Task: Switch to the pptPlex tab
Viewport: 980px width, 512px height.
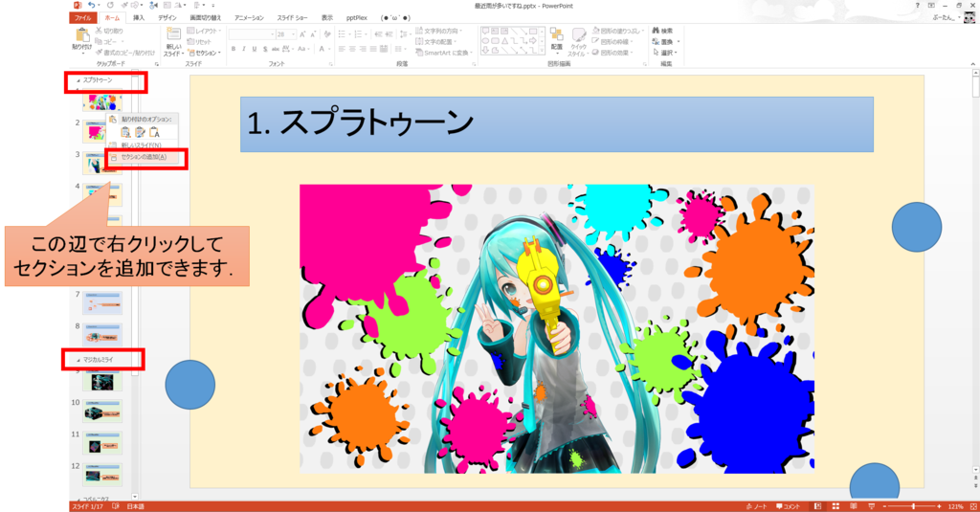Action: [x=356, y=18]
